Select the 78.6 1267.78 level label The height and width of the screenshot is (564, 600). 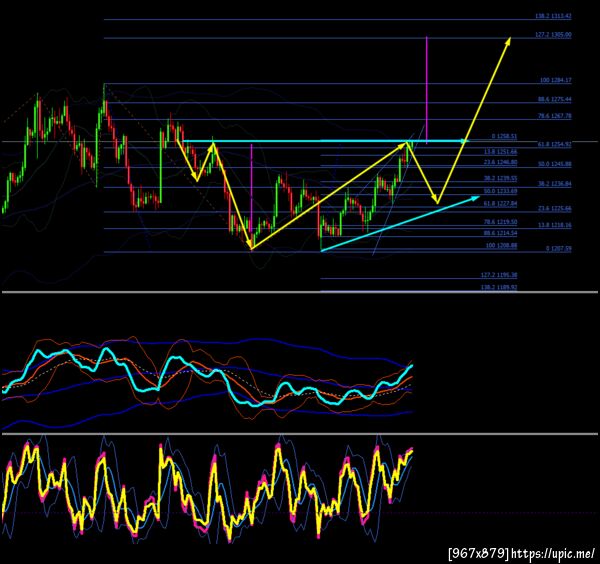[x=554, y=116]
